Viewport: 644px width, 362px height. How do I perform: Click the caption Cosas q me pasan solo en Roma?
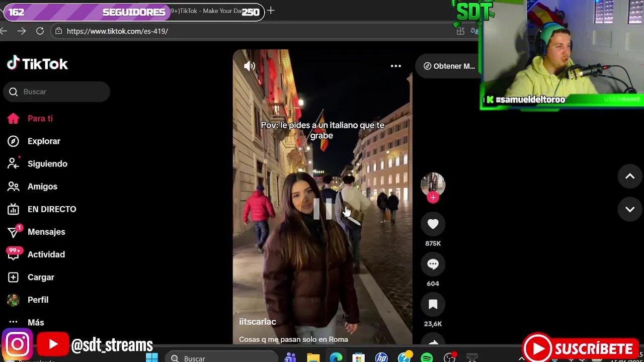tap(293, 339)
